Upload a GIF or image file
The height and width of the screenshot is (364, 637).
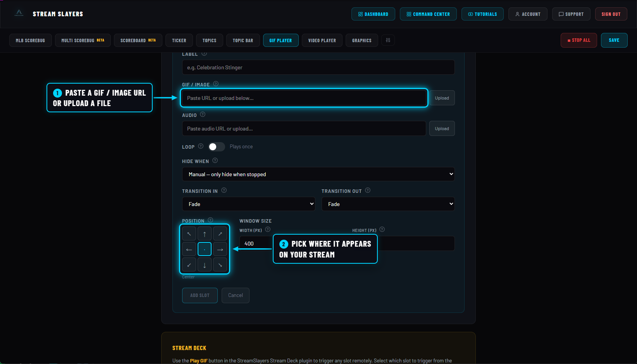442,98
